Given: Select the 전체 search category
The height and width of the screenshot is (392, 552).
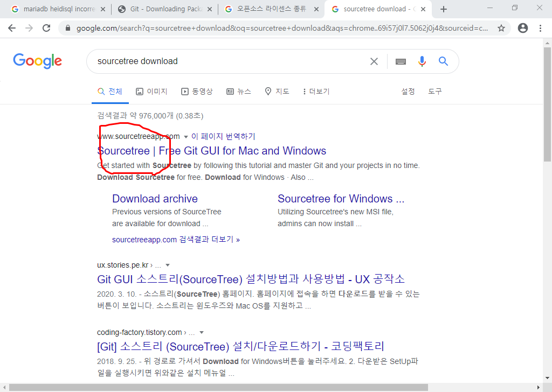Looking at the screenshot, I should coord(110,92).
